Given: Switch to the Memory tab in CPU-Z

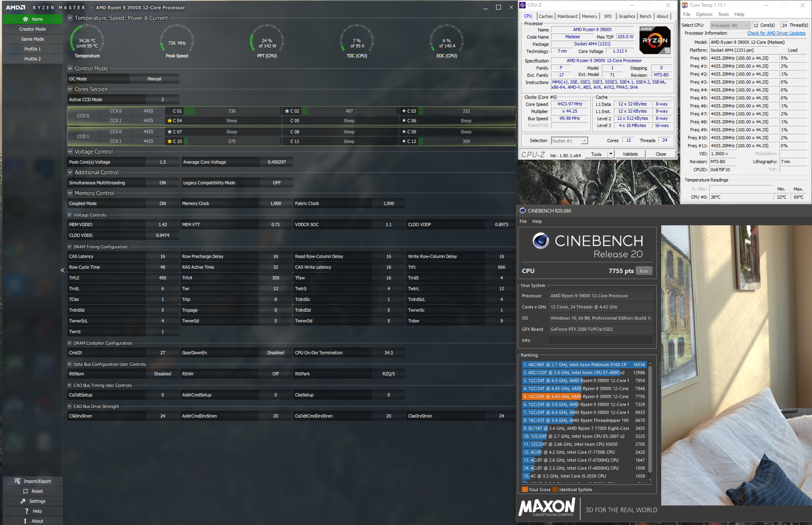Looking at the screenshot, I should click(x=589, y=16).
